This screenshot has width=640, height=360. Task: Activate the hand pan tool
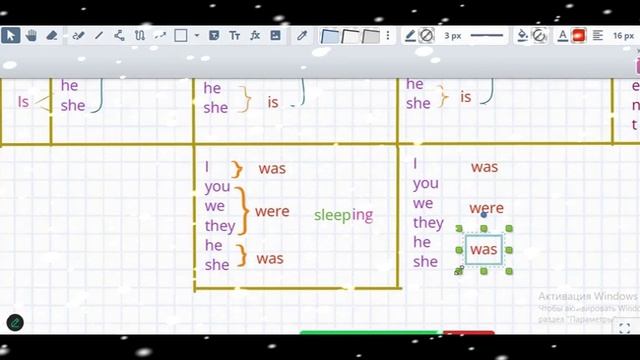pos(31,36)
